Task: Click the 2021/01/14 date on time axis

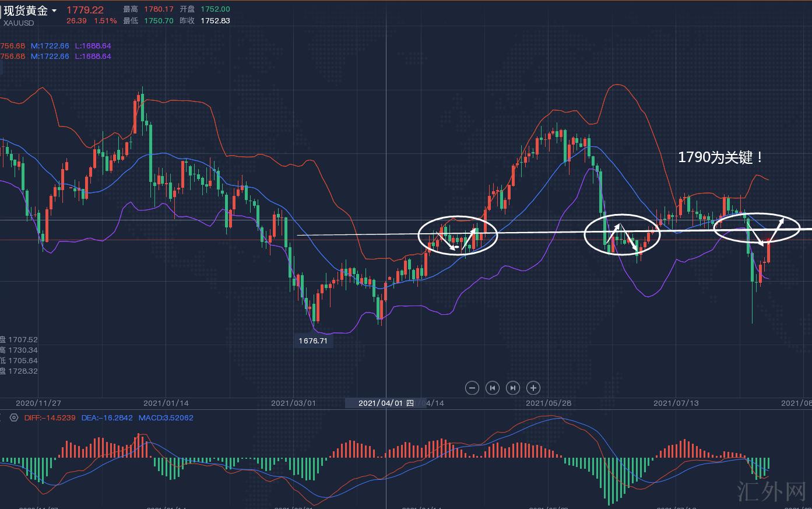Action: [x=166, y=403]
